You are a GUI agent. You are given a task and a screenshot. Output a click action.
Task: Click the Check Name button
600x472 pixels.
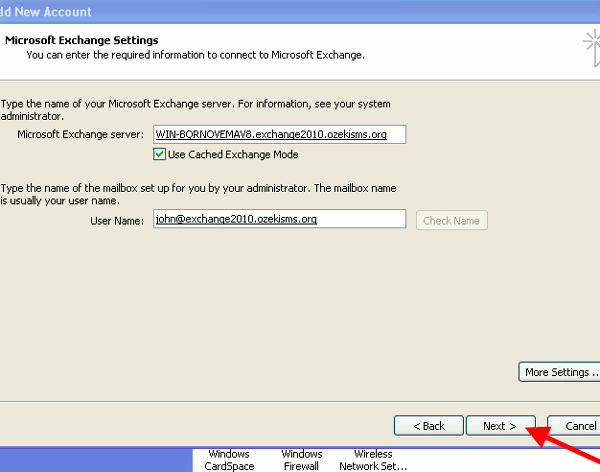[x=452, y=220]
